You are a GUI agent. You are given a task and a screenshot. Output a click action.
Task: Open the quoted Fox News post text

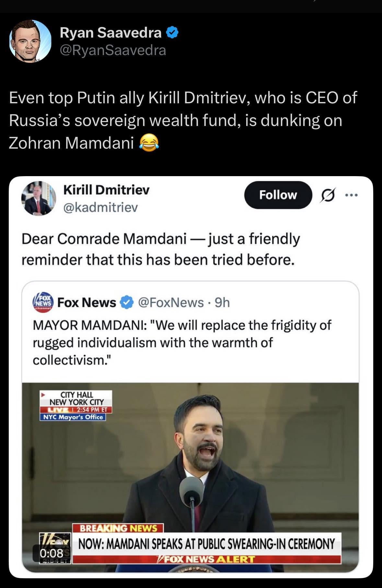pos(181,343)
